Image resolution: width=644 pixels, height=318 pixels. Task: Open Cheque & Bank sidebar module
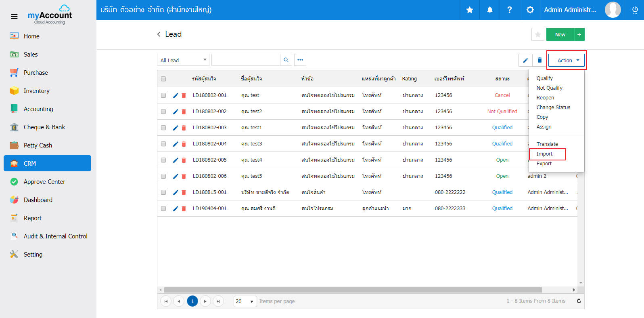(48, 127)
